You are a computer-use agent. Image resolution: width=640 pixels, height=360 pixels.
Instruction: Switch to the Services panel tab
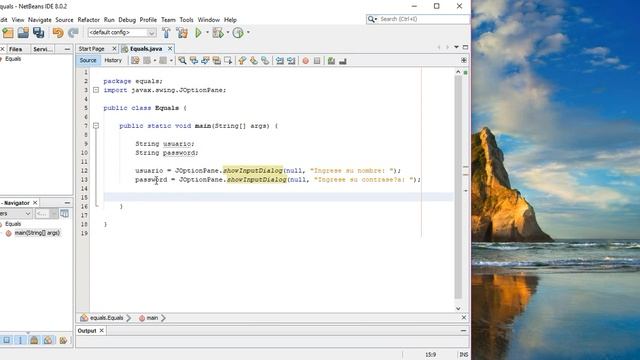point(42,49)
